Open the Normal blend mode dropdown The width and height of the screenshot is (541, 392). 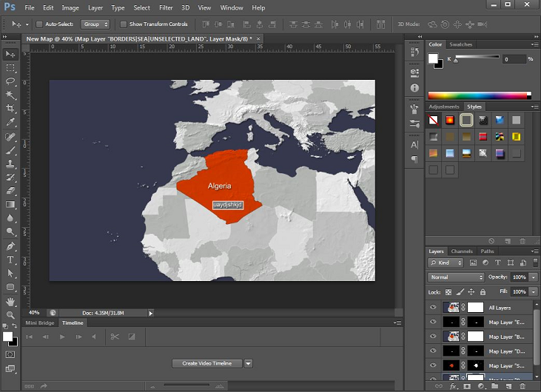(456, 277)
